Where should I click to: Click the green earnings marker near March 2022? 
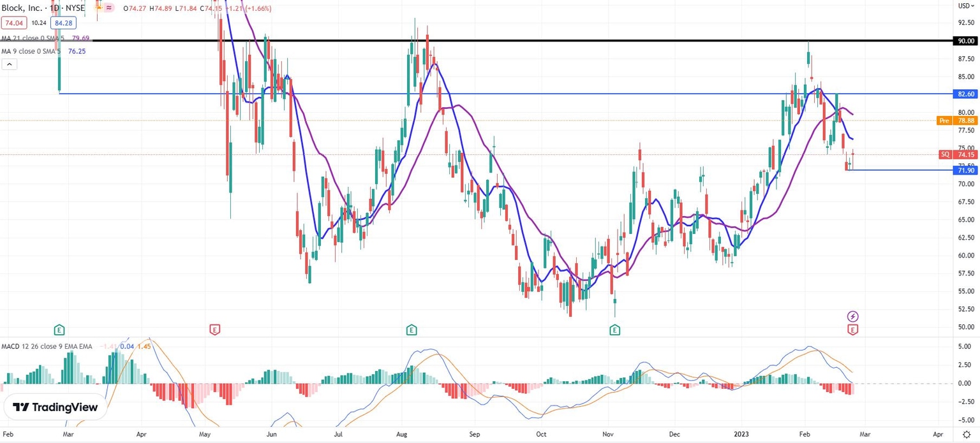tap(59, 330)
